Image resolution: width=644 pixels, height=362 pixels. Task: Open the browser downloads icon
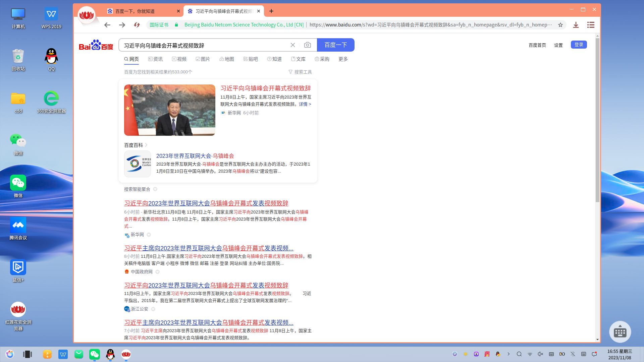point(576,25)
